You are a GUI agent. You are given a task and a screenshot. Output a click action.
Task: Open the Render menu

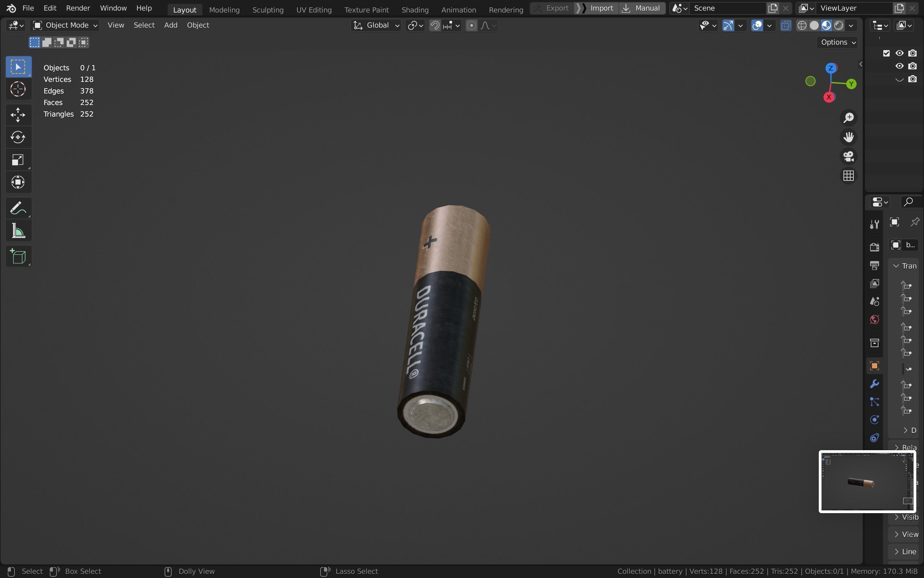point(78,8)
